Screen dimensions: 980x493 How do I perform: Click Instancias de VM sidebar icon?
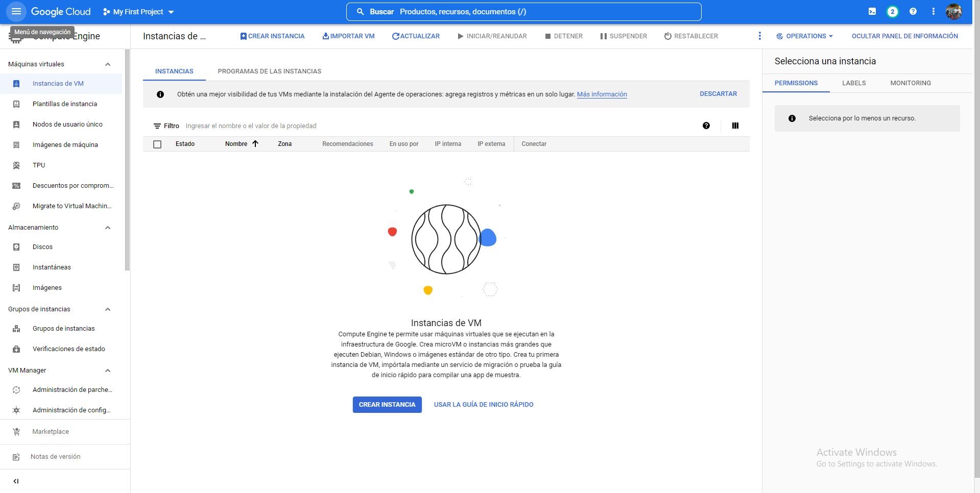tap(16, 84)
